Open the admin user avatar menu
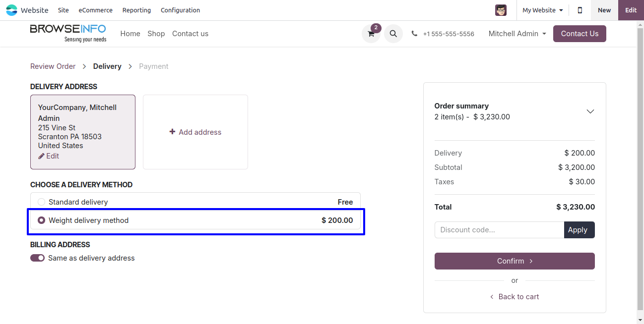This screenshot has width=644, height=324. click(x=501, y=10)
